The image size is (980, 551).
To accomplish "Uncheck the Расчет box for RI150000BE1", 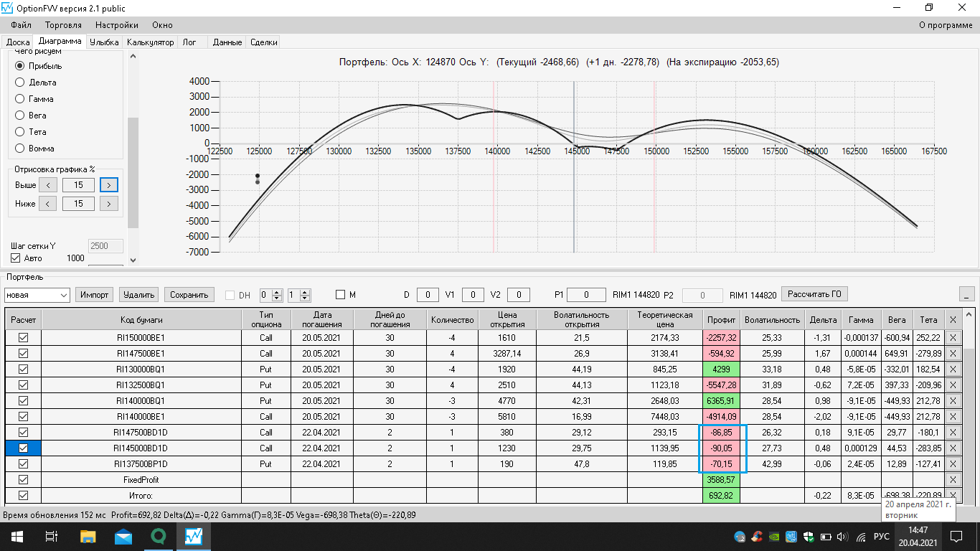I will [23, 337].
